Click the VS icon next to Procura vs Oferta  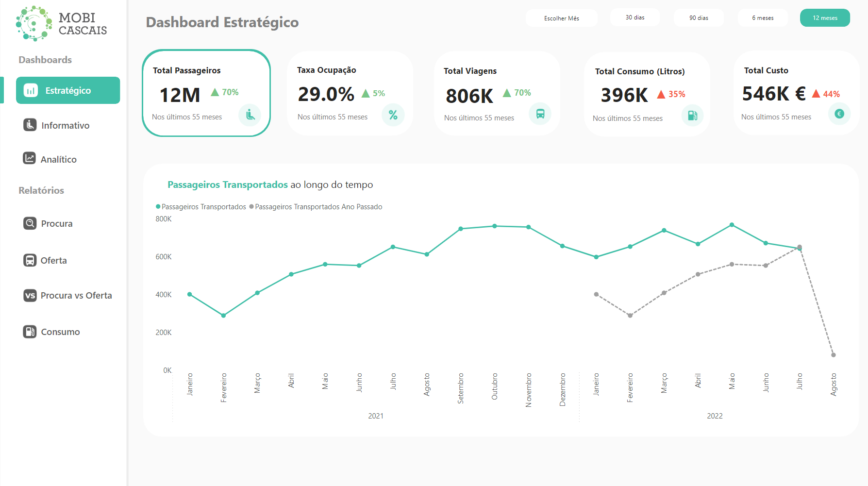30,295
